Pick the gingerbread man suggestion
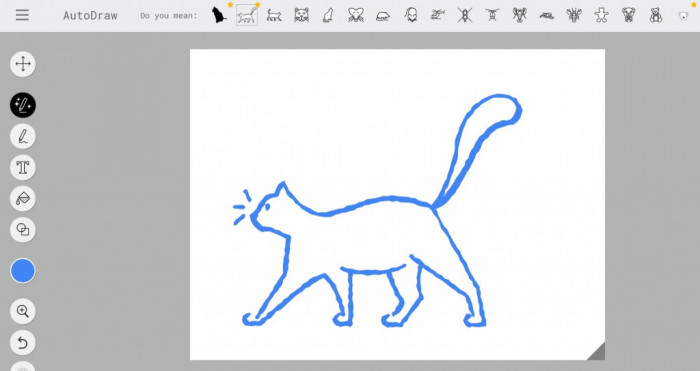Viewport: 700px width, 371px height. (x=601, y=16)
